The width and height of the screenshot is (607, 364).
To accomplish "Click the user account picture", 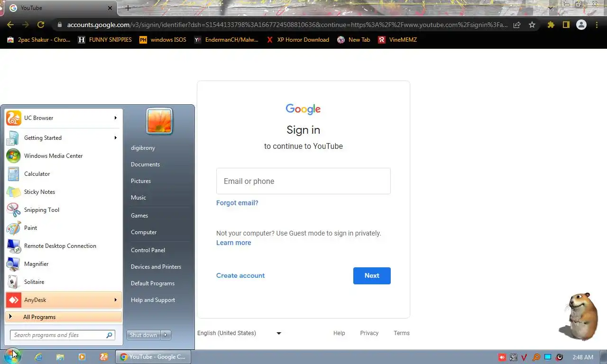I will pyautogui.click(x=159, y=121).
